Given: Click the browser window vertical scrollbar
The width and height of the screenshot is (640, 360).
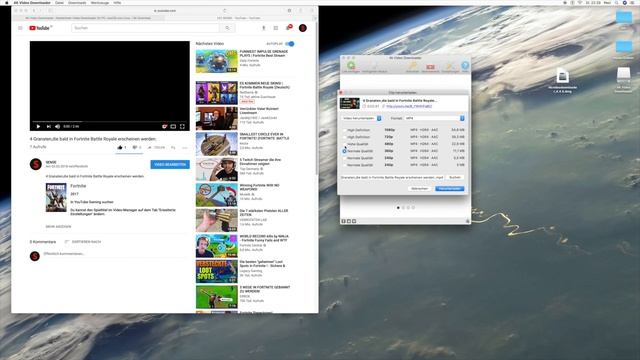Looking at the screenshot, I should pyautogui.click(x=316, y=98).
